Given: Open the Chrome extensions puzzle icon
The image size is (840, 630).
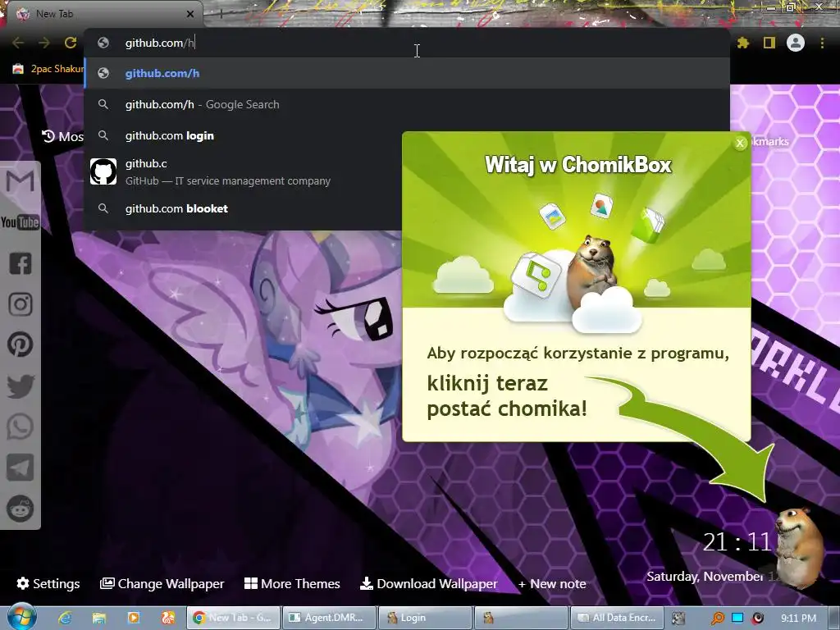Looking at the screenshot, I should coord(743,43).
